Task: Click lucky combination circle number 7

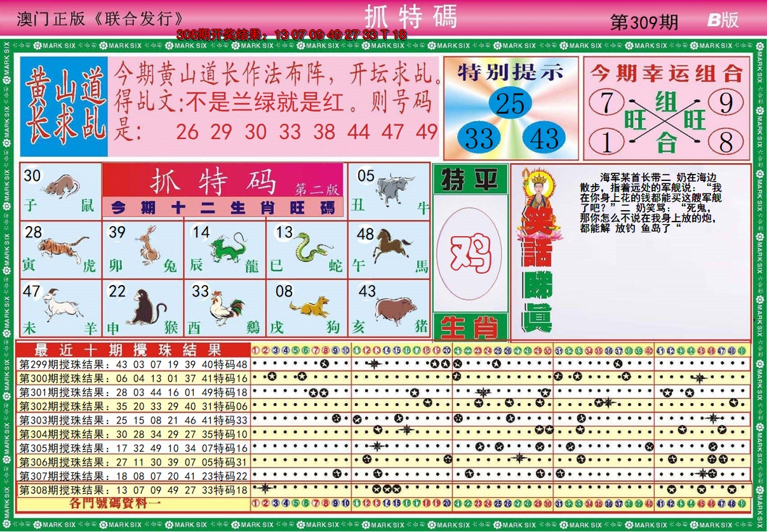Action: [606, 102]
